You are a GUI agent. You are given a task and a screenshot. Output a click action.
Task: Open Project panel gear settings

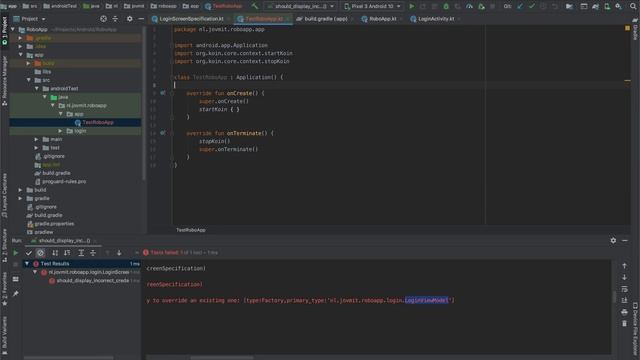[x=129, y=19]
